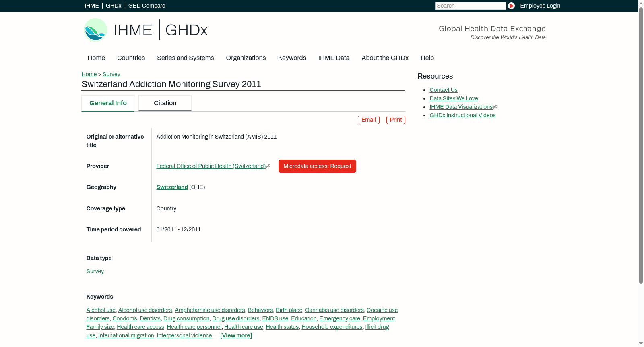Open the Health status keyword
The height and width of the screenshot is (347, 644).
pos(282,327)
